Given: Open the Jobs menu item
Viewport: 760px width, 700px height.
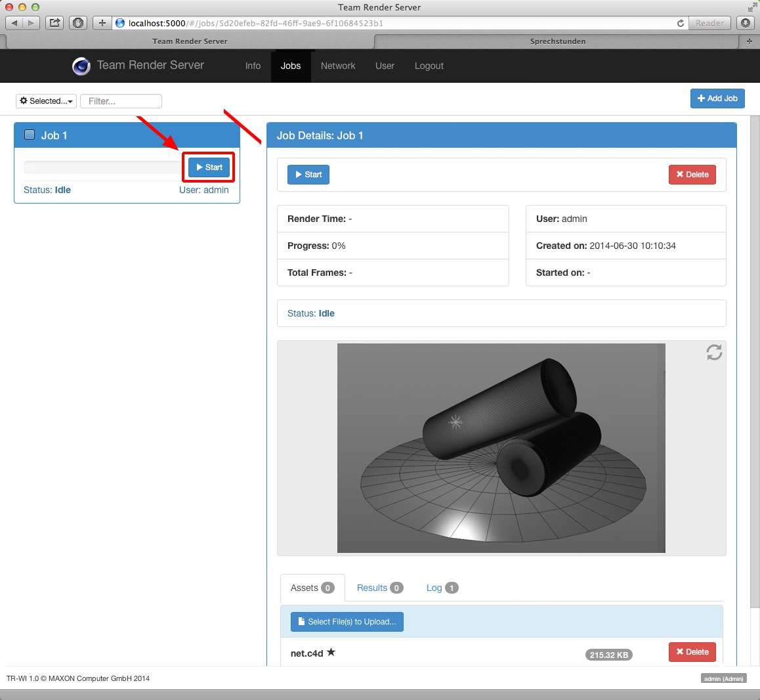Looking at the screenshot, I should (290, 66).
